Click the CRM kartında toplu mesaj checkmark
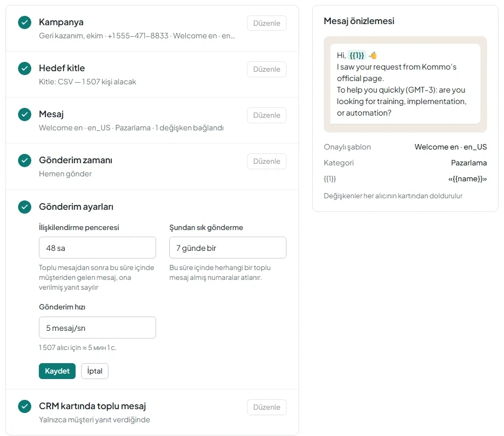This screenshot has height=436, width=504. coord(25,406)
